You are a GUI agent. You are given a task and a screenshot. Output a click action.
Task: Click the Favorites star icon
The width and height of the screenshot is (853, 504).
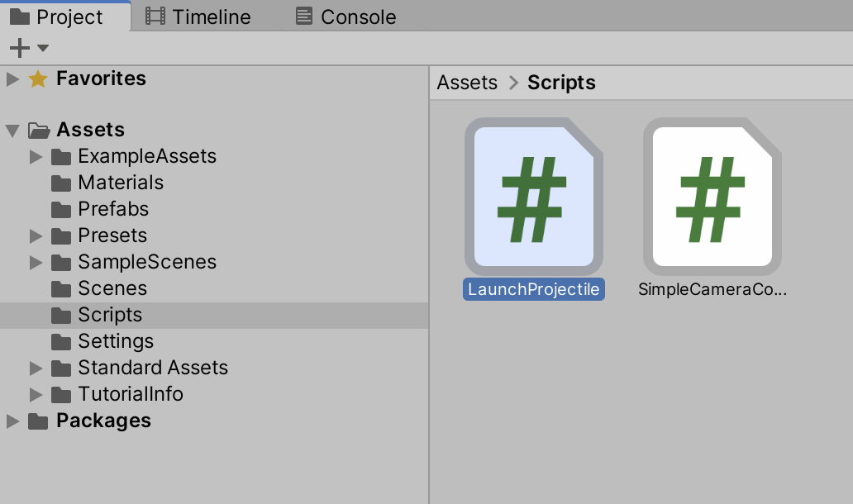tap(38, 79)
